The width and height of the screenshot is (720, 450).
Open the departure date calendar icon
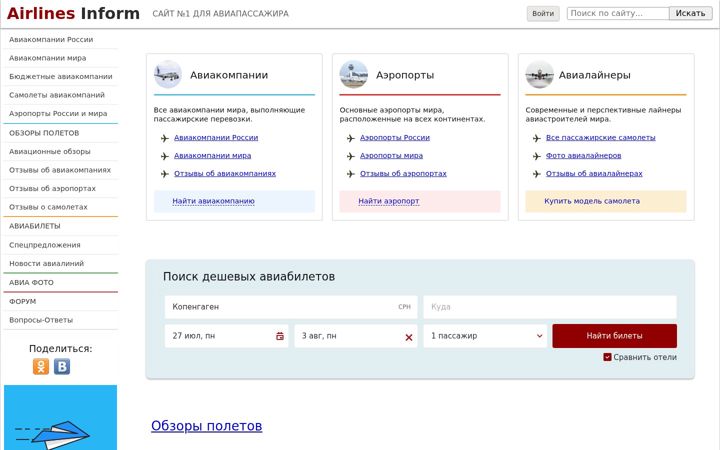tap(280, 336)
